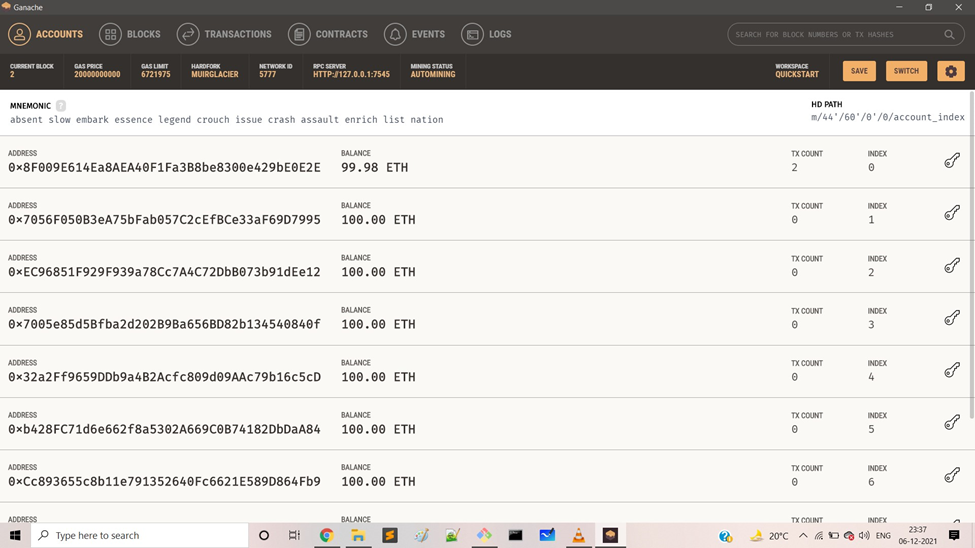Open Sublime Text from the taskbar

(389, 535)
